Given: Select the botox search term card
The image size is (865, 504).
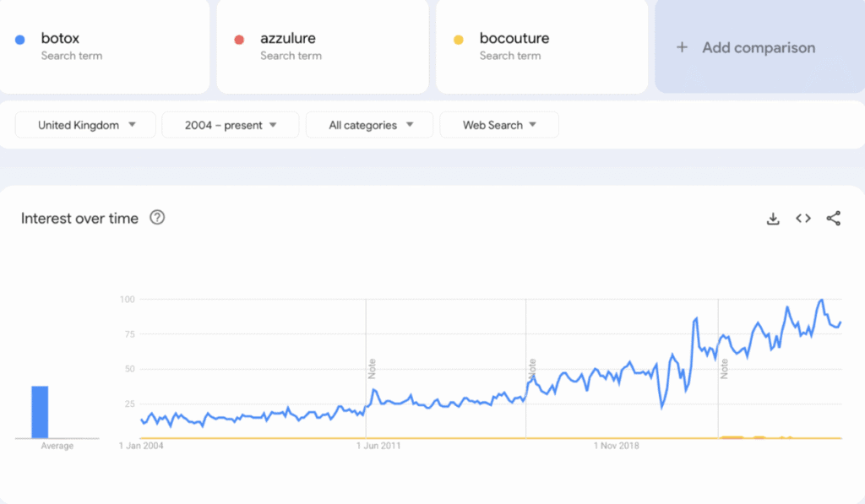Looking at the screenshot, I should point(105,46).
